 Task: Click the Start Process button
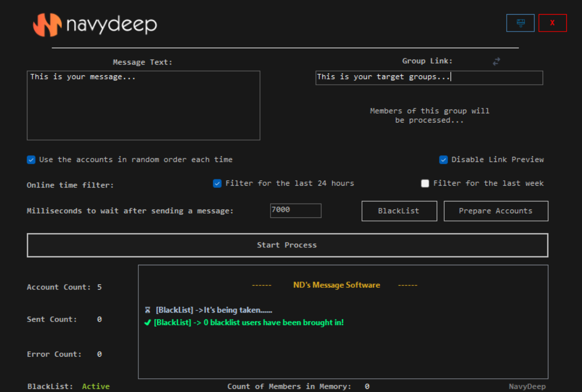point(287,245)
